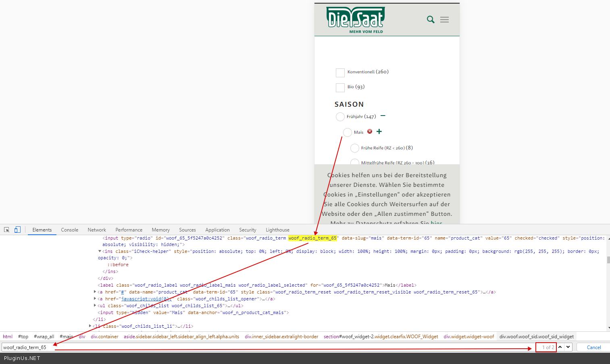The image size is (610, 364).
Task: Open the Network tab
Action: (97, 230)
